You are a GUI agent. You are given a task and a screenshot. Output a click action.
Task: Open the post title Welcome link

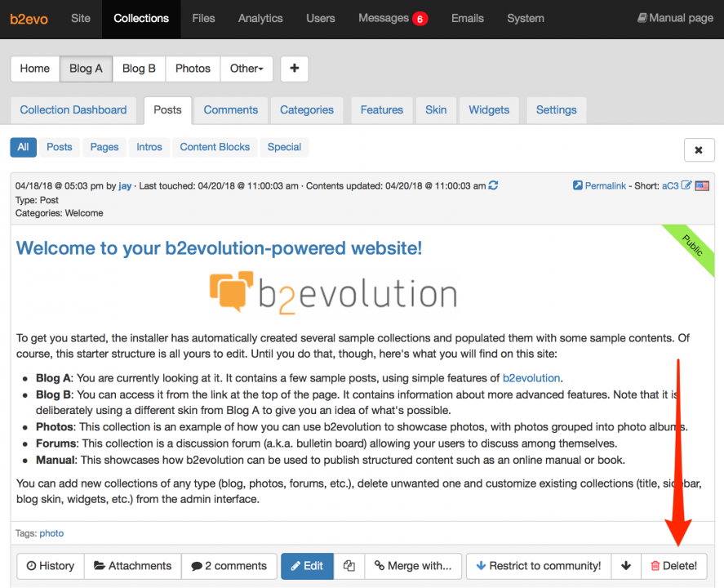(219, 248)
